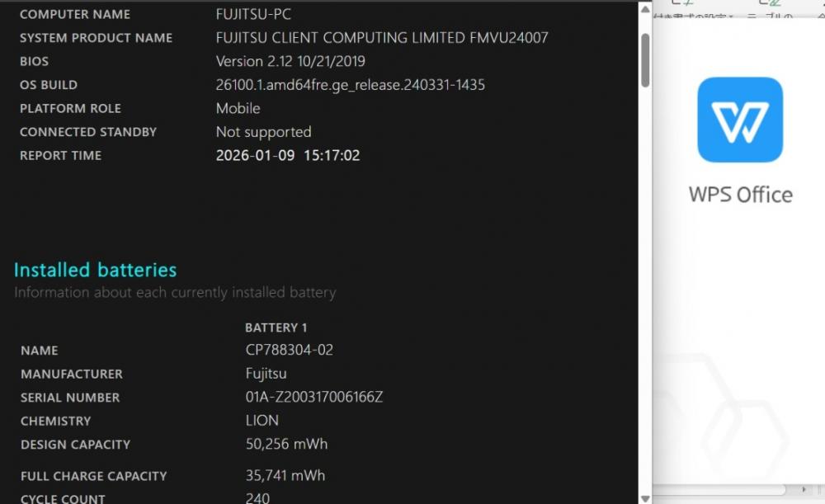Click the WPS Office logo icon
825x504 pixels.
tap(740, 120)
